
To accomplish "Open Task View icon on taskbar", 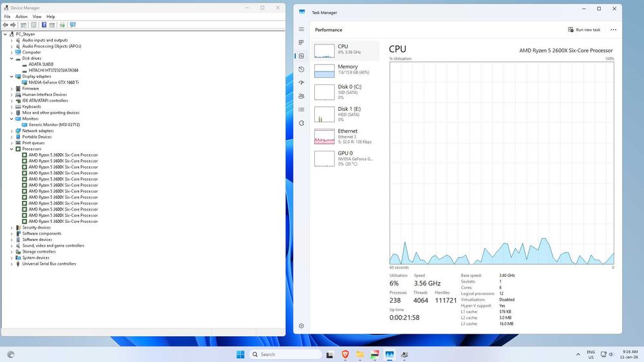I will [x=330, y=355].
